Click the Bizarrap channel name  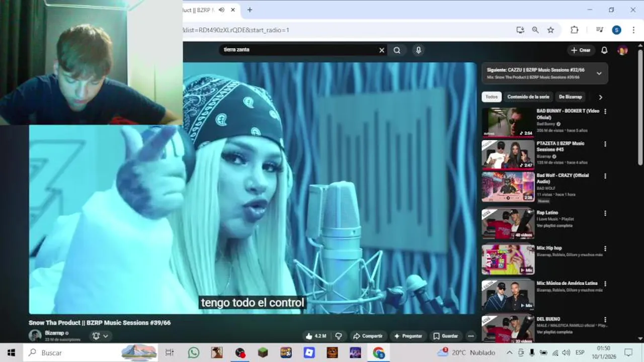click(x=54, y=333)
